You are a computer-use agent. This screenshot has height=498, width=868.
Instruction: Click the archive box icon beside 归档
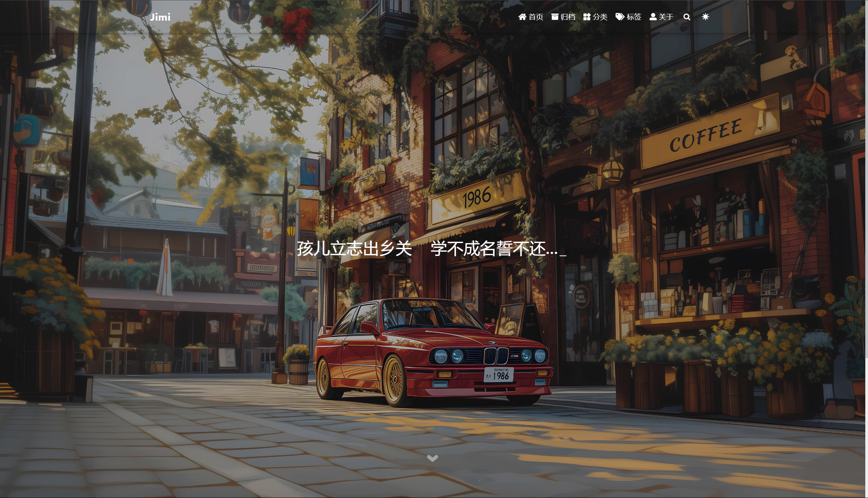point(555,17)
